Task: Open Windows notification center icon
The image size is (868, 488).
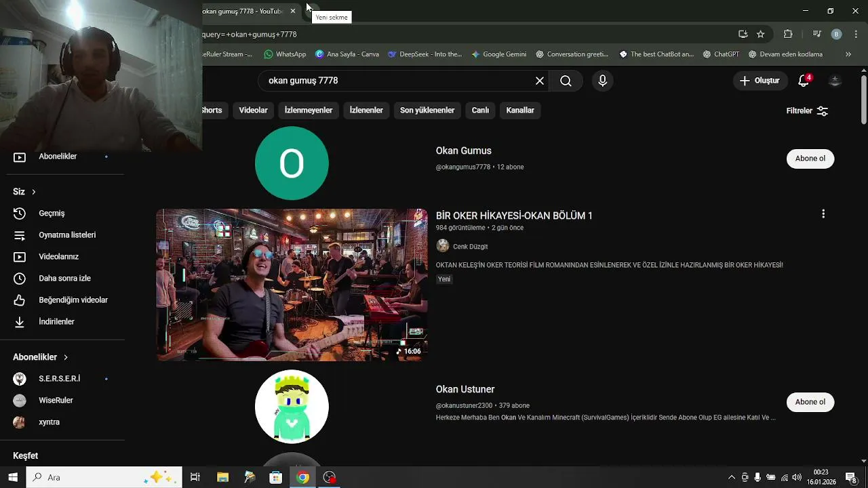Action: (851, 477)
